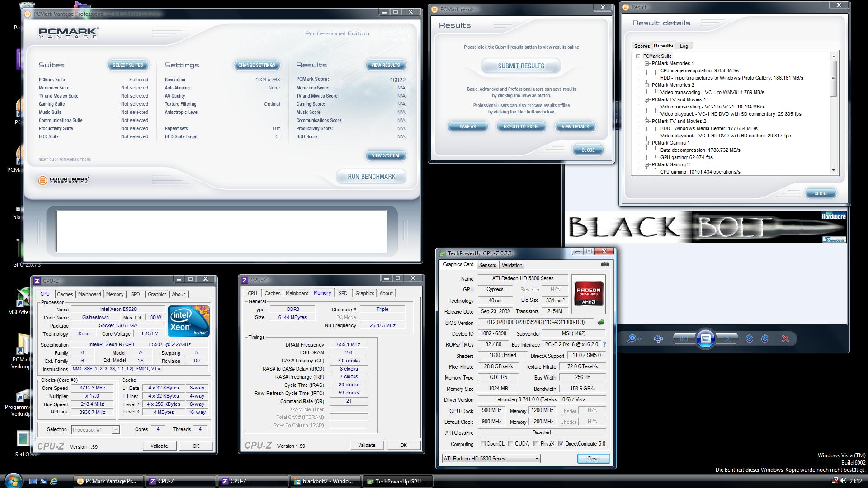Collapse PCMark TV and Movies 1 node
This screenshot has width=868, height=488.
click(647, 100)
